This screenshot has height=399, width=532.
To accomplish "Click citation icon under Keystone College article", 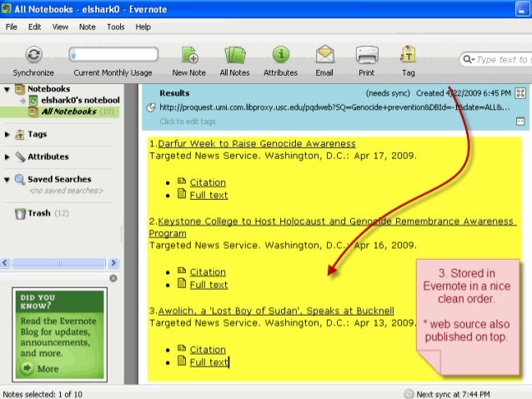I will [182, 271].
